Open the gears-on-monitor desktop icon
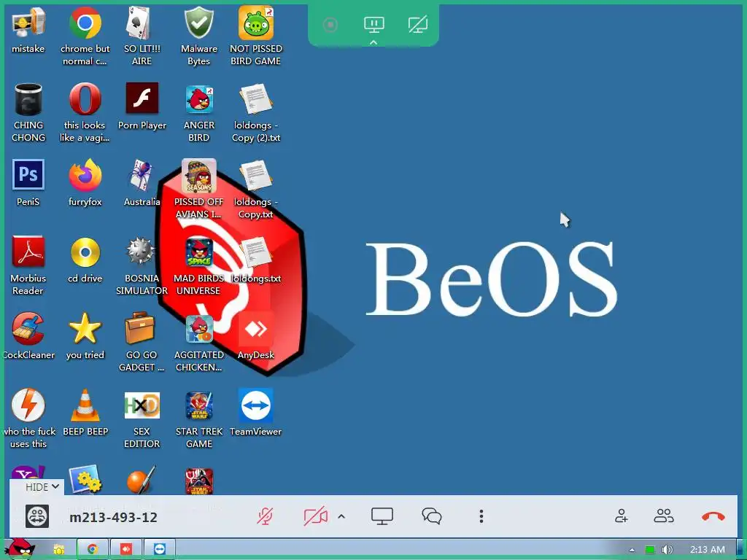This screenshot has width=747, height=560. point(85,480)
